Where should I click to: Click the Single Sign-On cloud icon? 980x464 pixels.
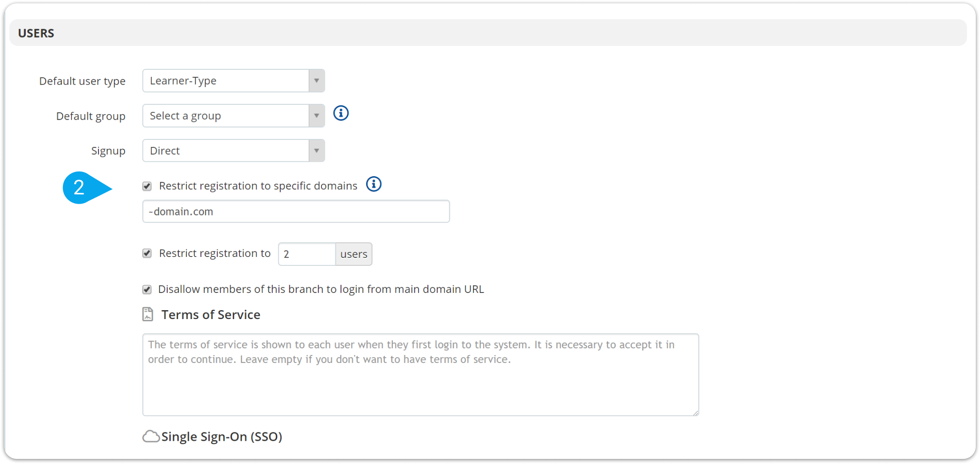(151, 437)
